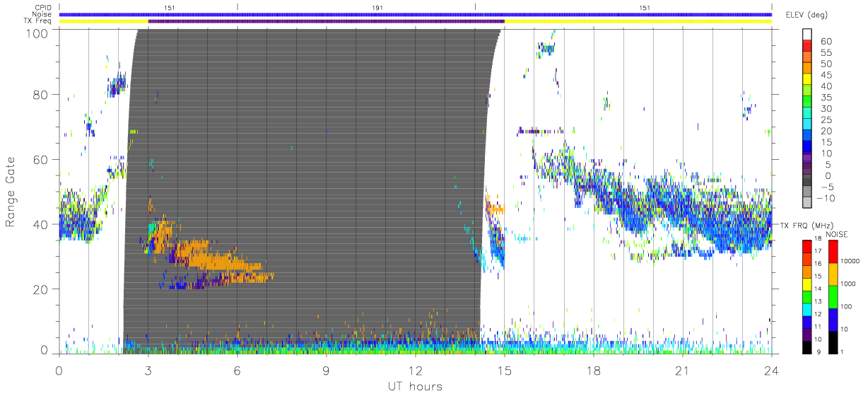Click the purple segment of TX Freq bar
868x401 pixels.
coord(326,21)
